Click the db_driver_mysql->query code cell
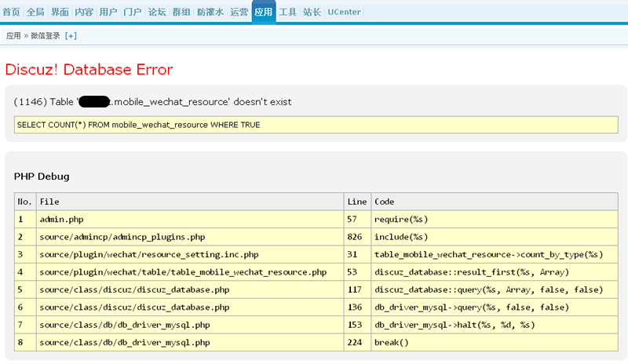The height and width of the screenshot is (364, 628). click(x=495, y=308)
